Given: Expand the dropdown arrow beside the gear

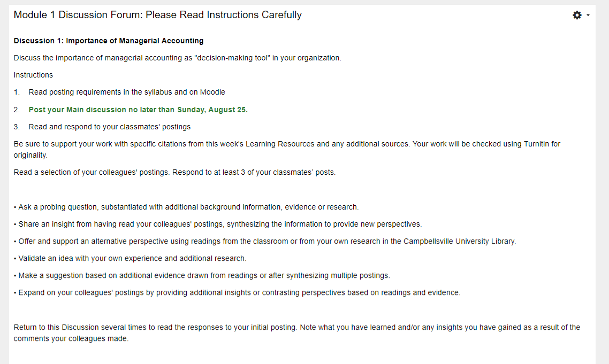Looking at the screenshot, I should pyautogui.click(x=588, y=15).
